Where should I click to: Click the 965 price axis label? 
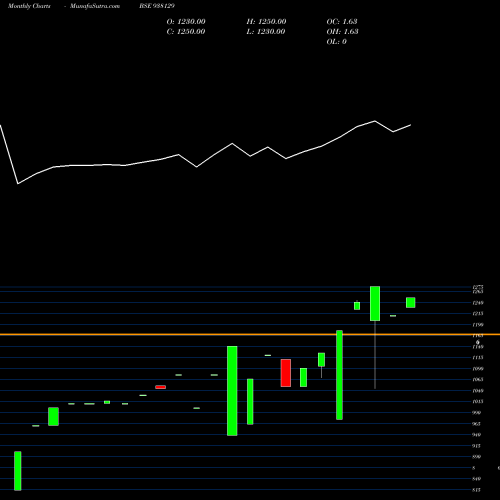click(x=477, y=424)
